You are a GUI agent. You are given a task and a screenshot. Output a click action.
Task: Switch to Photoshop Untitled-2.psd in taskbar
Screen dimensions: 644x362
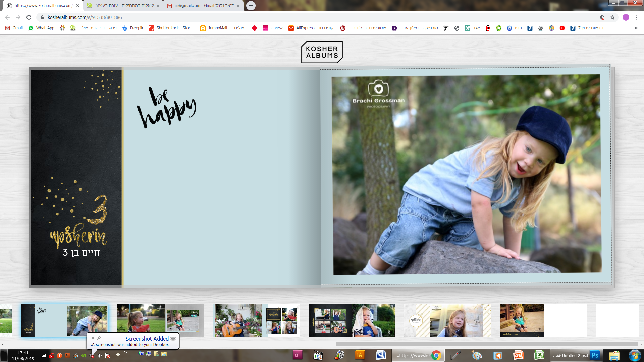(x=576, y=355)
